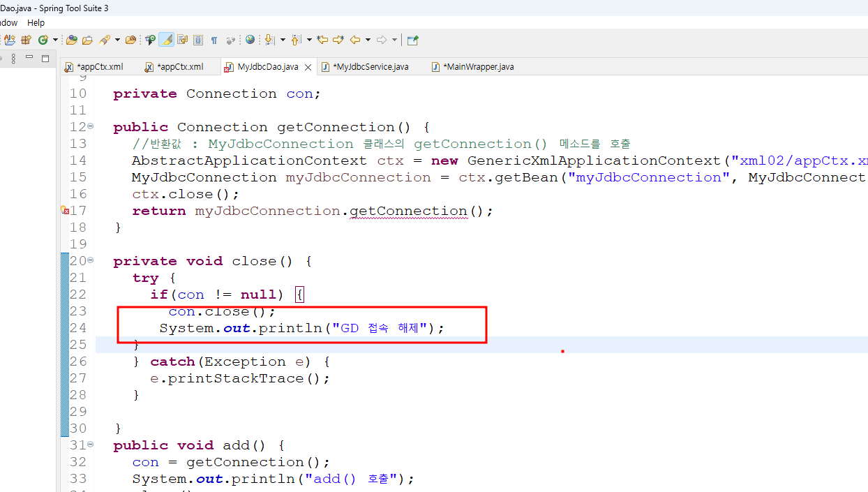Image resolution: width=868 pixels, height=492 pixels.
Task: Maximize the left side panel
Action: tap(45, 59)
